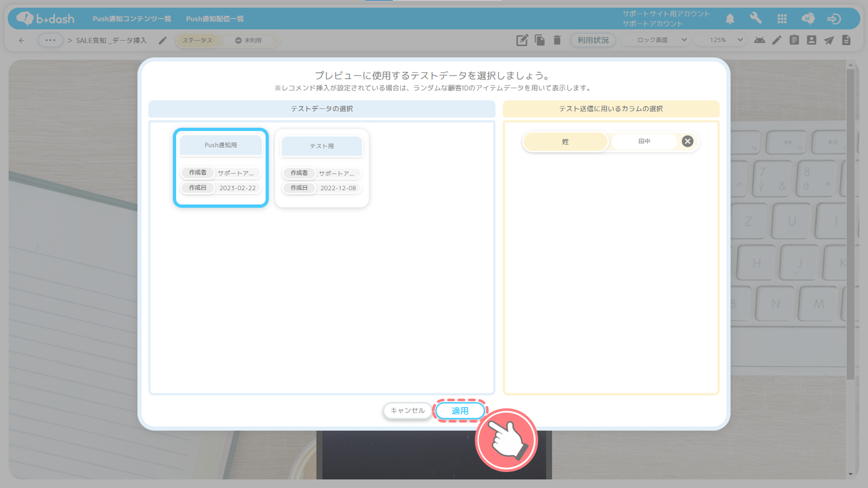Screen dimensions: 868x488
Task: Open the wrench settings icon
Action: click(756, 18)
